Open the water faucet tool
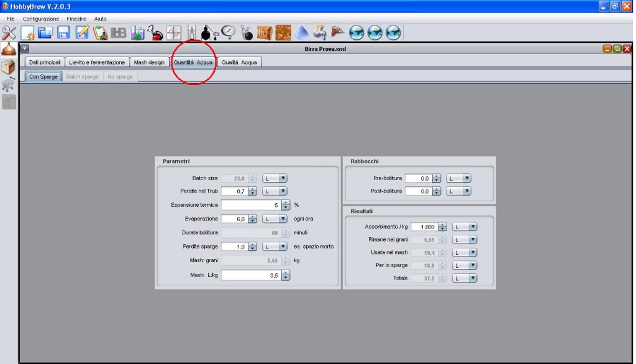636x364 pixels. (320, 33)
